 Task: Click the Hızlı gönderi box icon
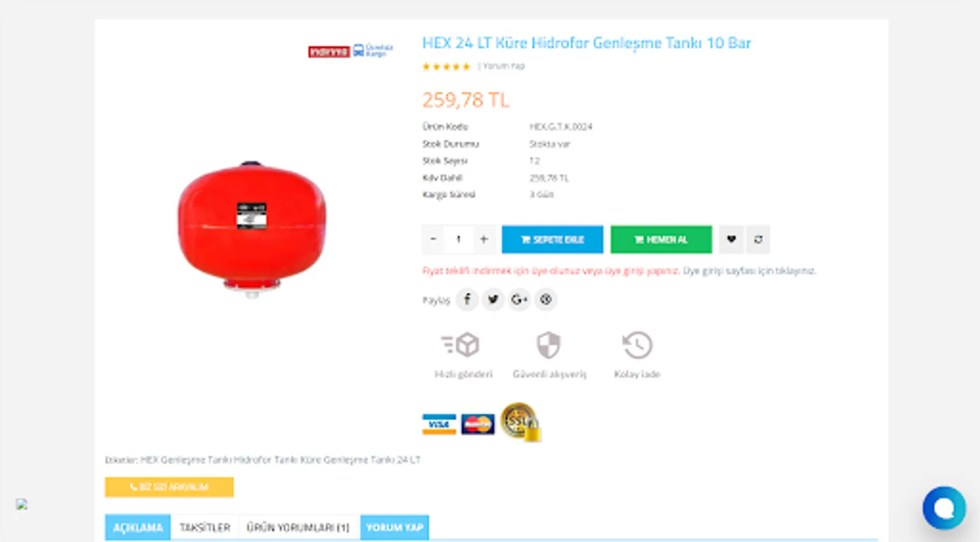461,345
